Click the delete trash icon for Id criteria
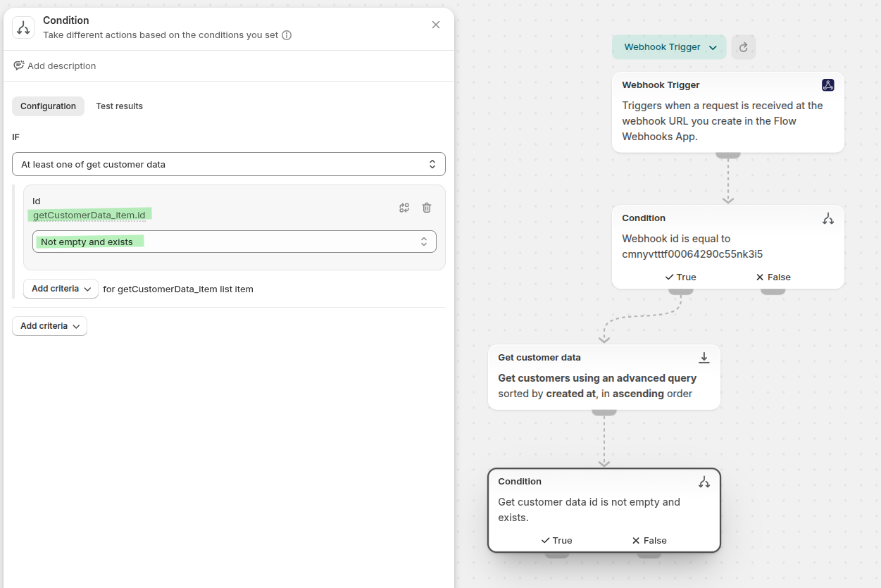The height and width of the screenshot is (588, 881). [426, 208]
